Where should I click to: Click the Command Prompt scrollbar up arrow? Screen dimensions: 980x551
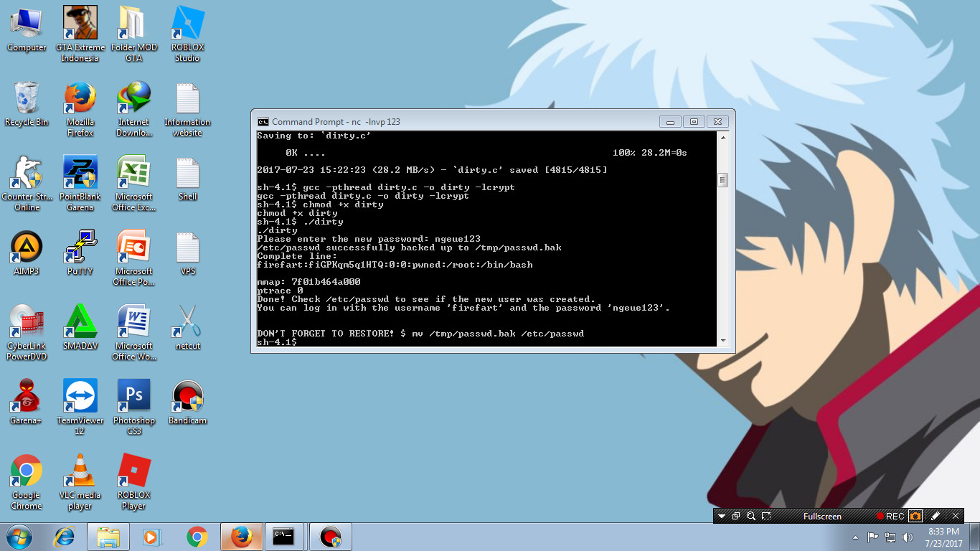pos(723,137)
